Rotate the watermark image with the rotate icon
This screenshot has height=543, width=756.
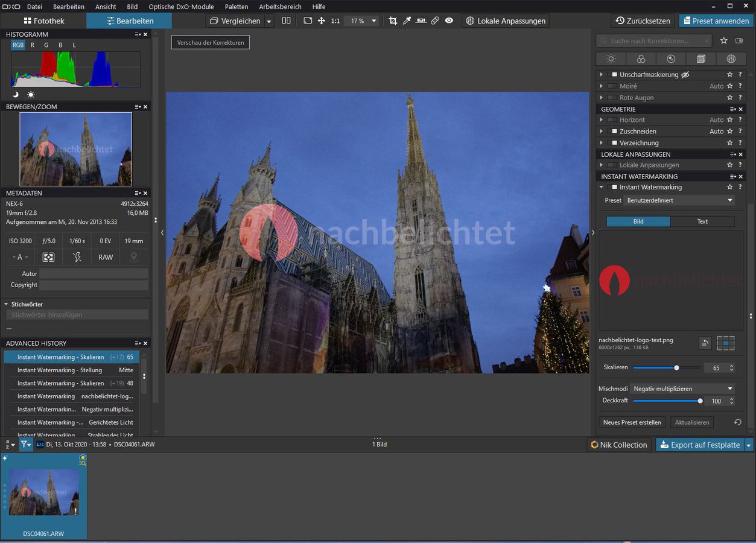point(705,343)
